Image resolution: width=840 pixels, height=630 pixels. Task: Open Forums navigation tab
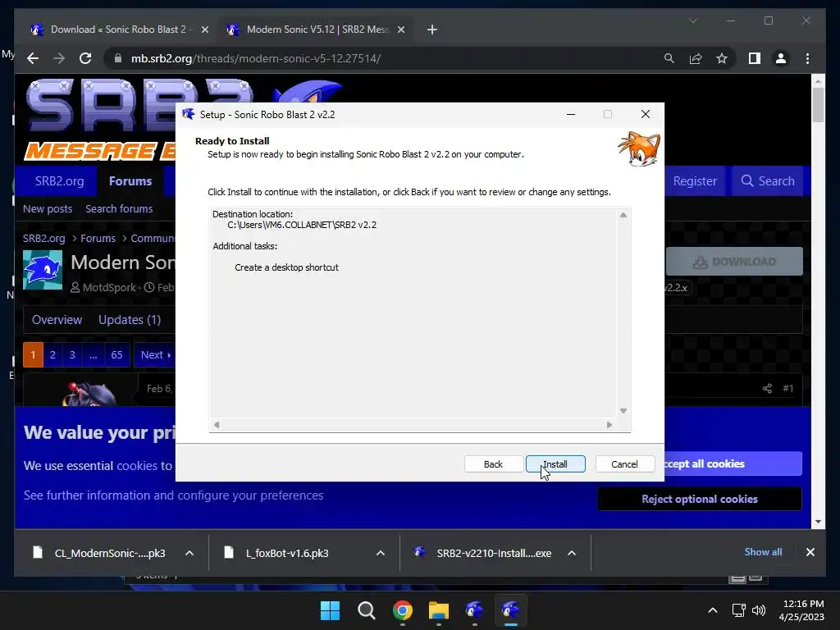pyautogui.click(x=130, y=181)
